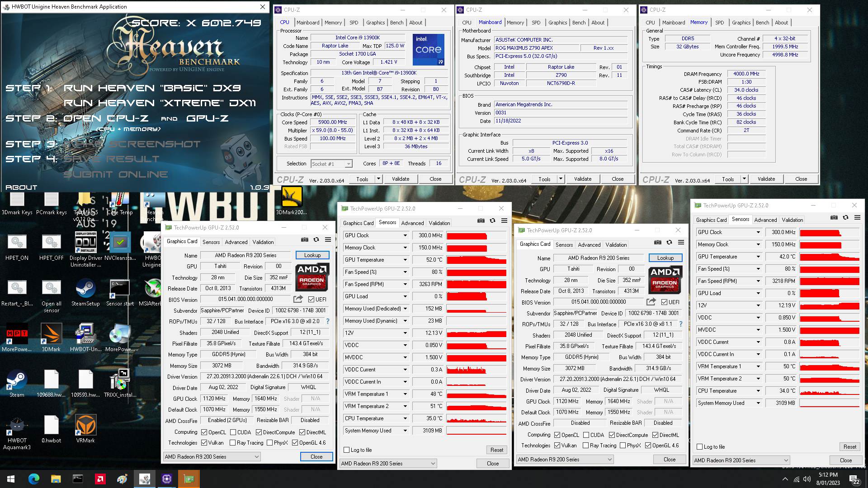Switch to the SPD tab in the second CPU-Z window
868x488 pixels.
point(536,23)
